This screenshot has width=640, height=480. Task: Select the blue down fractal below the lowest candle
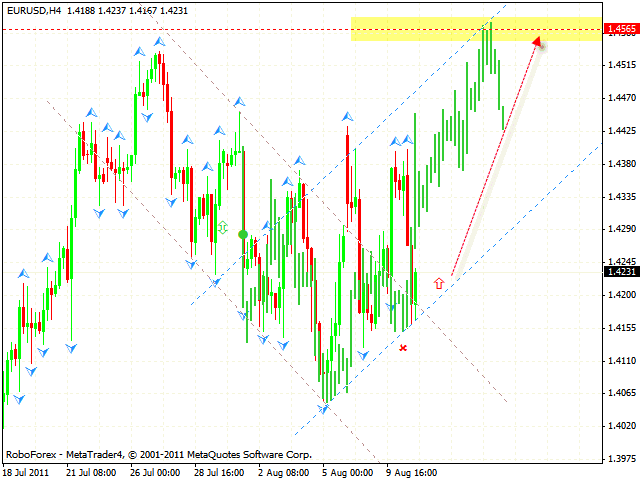click(x=323, y=409)
